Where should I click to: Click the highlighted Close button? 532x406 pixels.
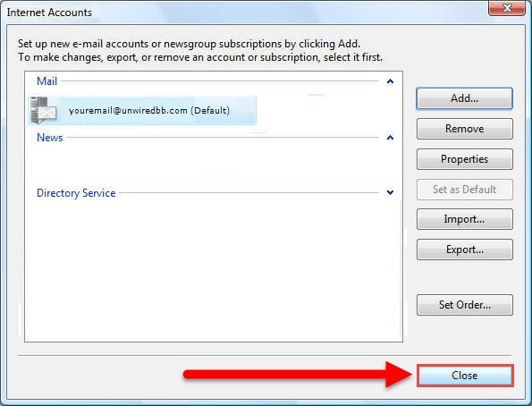465,376
